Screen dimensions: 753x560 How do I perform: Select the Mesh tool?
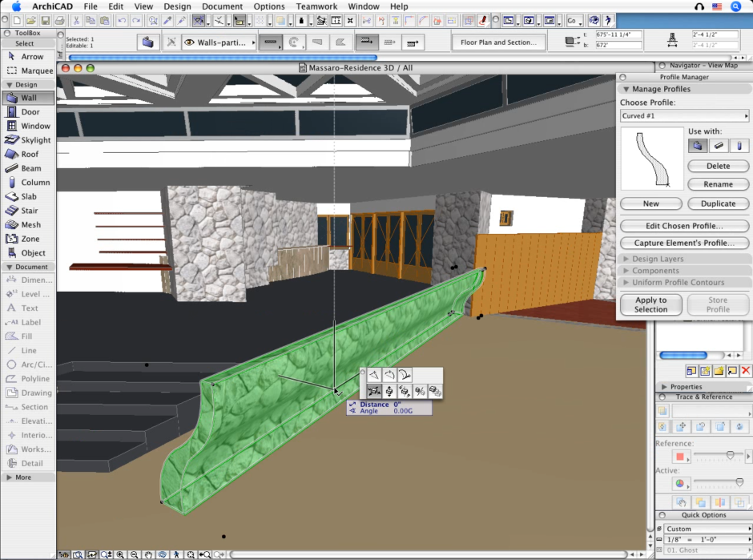[28, 225]
